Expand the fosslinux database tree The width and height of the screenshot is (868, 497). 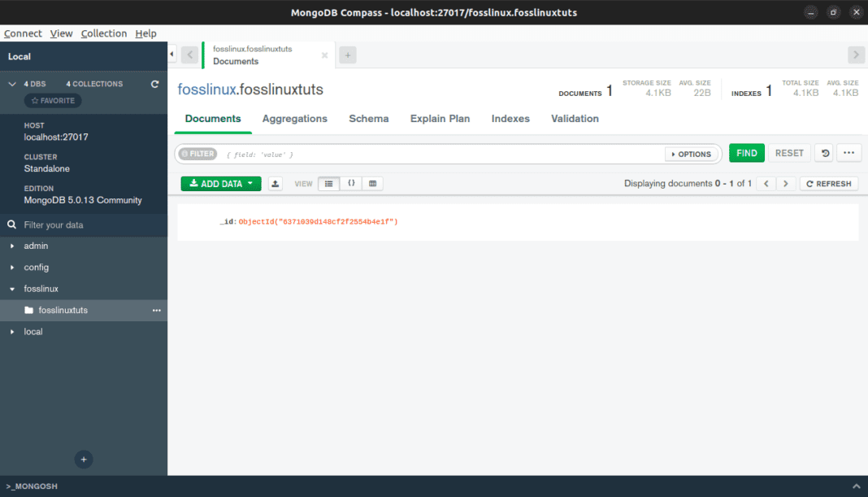click(13, 288)
